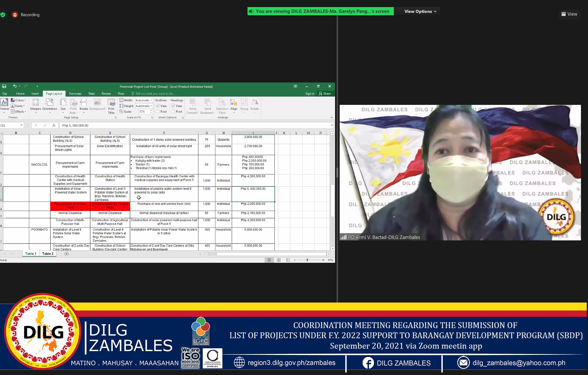
Task: Click the Scale stepper arrows
Action: (x=151, y=112)
